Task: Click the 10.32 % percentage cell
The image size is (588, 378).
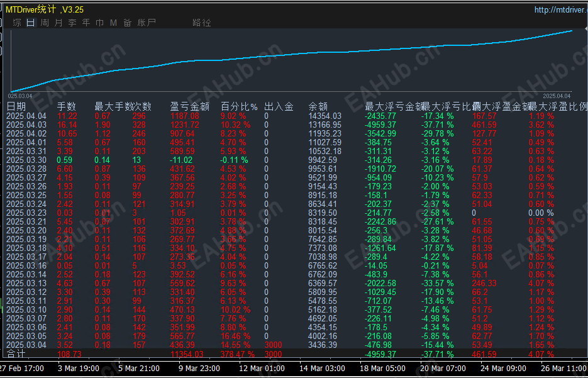Action: click(235, 125)
